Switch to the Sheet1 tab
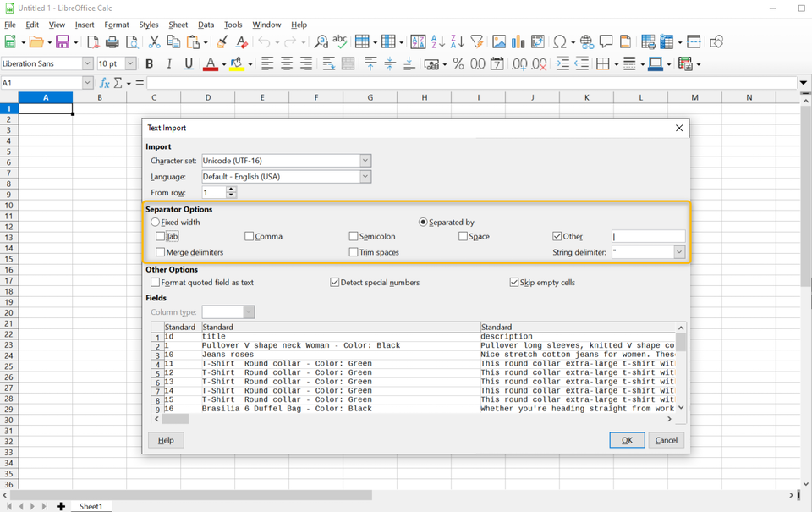 point(91,506)
